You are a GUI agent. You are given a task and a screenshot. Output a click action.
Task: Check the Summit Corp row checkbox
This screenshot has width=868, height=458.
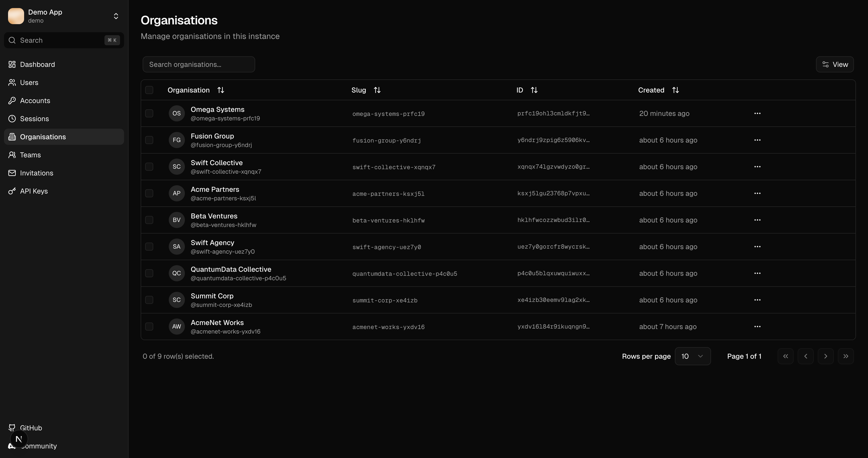pos(149,300)
